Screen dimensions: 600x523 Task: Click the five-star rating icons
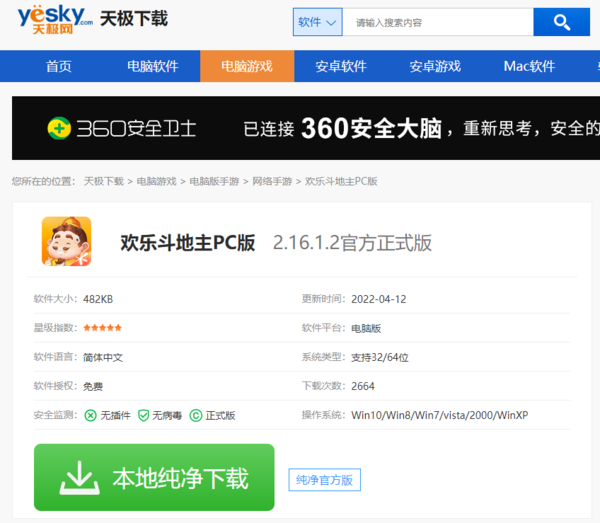click(102, 328)
